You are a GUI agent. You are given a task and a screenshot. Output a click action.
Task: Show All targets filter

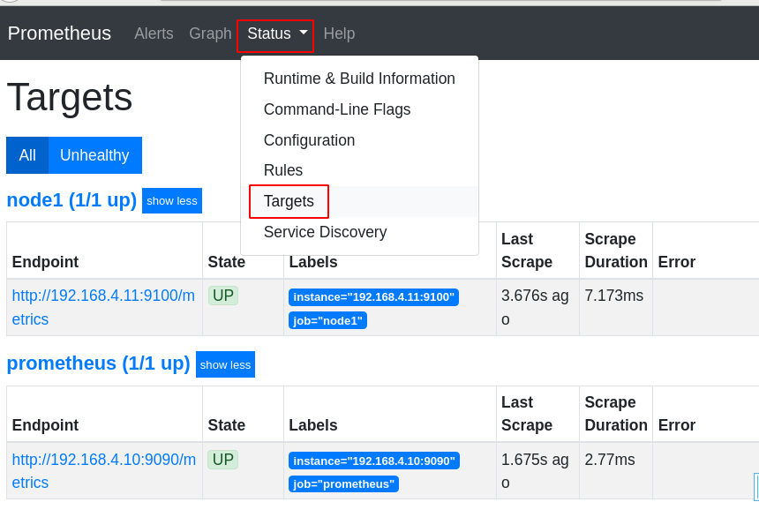pos(27,155)
